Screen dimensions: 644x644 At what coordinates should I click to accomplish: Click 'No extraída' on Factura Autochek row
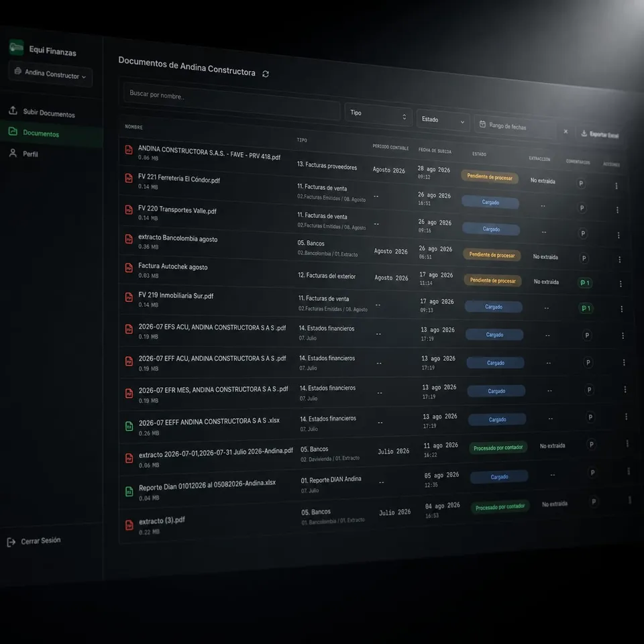click(546, 282)
